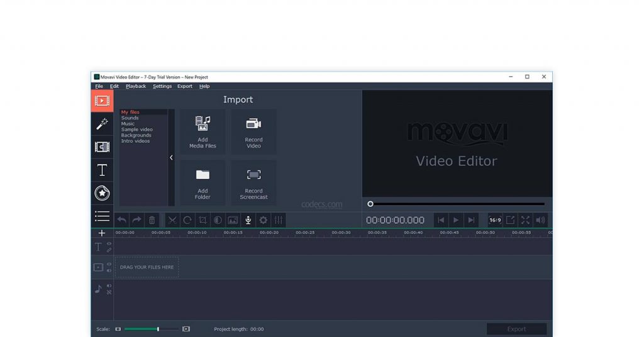Screen dimensions: 644x337
Task: Mute the video track audio
Action: pyautogui.click(x=109, y=270)
